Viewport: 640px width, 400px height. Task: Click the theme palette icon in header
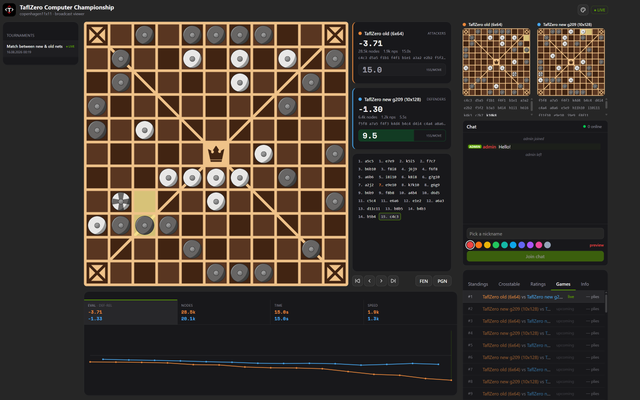pos(583,10)
